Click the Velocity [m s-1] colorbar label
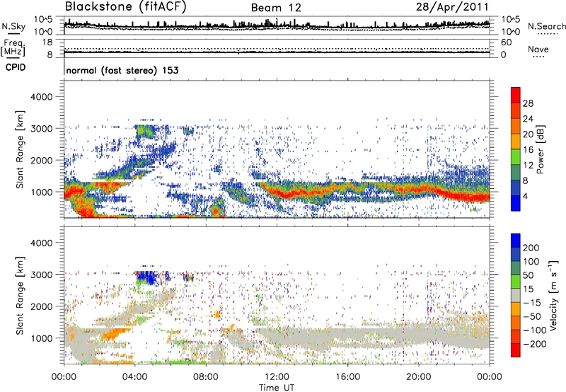Image resolution: width=566 pixels, height=392 pixels. 553,295
